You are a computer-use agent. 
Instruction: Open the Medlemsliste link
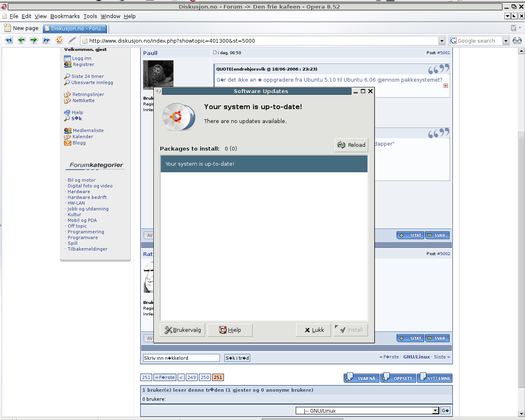coord(88,130)
